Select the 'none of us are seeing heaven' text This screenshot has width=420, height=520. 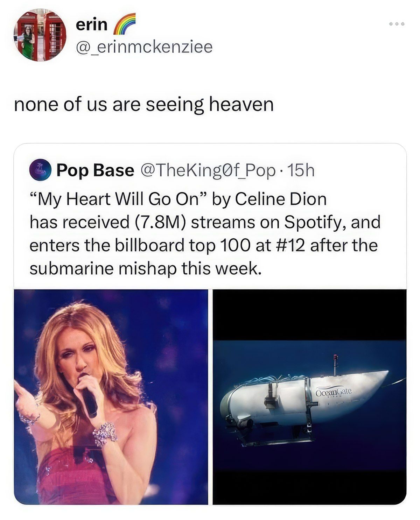point(143,104)
